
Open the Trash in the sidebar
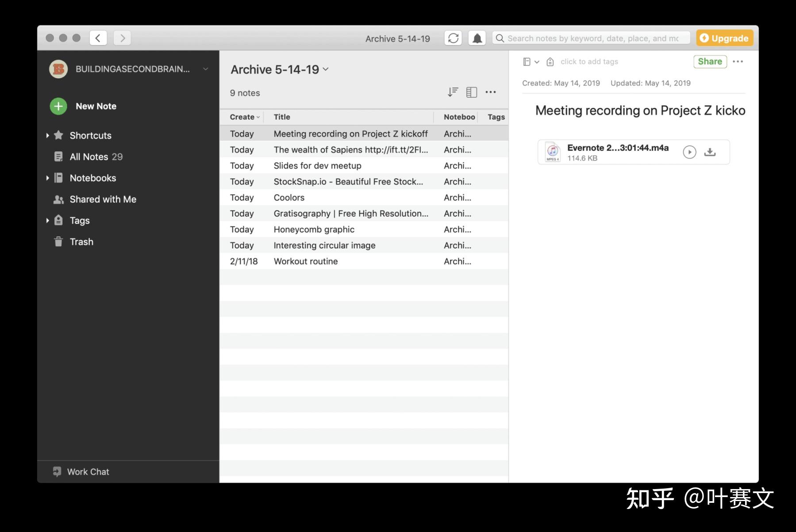coord(81,241)
